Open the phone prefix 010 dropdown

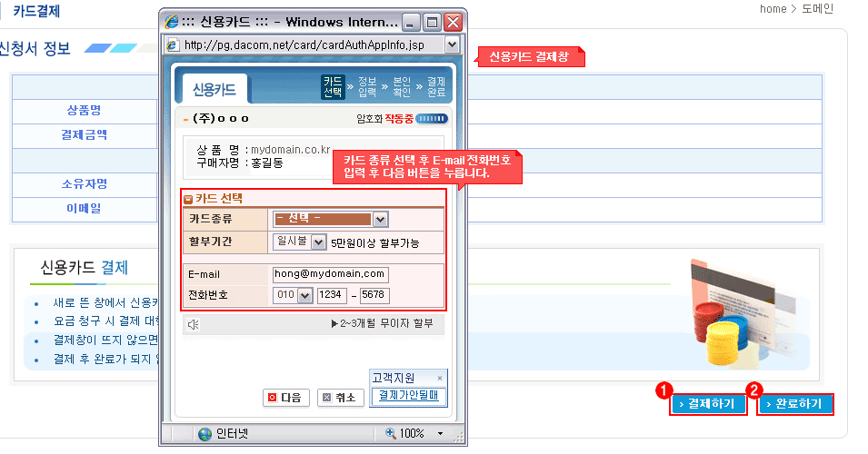pyautogui.click(x=304, y=296)
